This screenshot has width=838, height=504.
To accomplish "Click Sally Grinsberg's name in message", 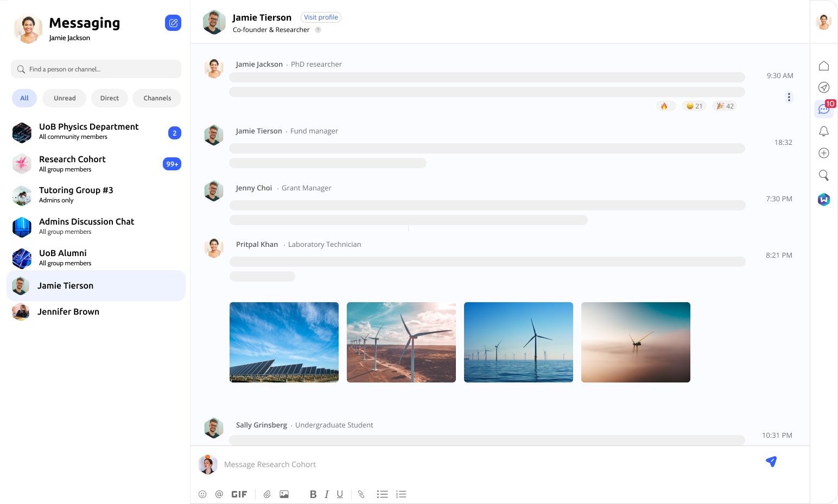I will [262, 425].
